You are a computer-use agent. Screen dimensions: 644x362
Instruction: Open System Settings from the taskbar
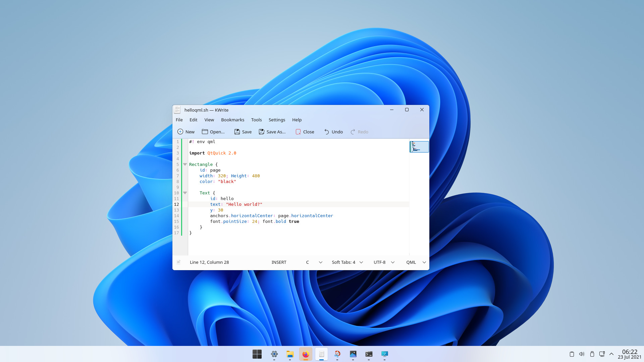pos(274,354)
